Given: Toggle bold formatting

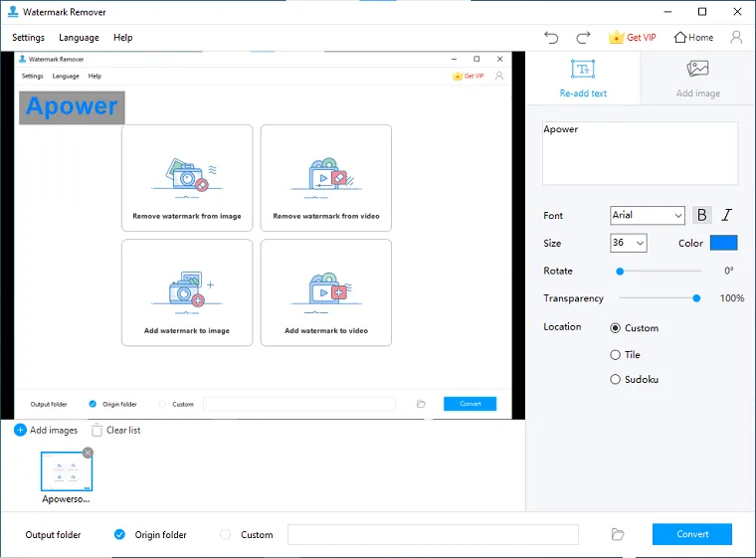Looking at the screenshot, I should pos(702,215).
